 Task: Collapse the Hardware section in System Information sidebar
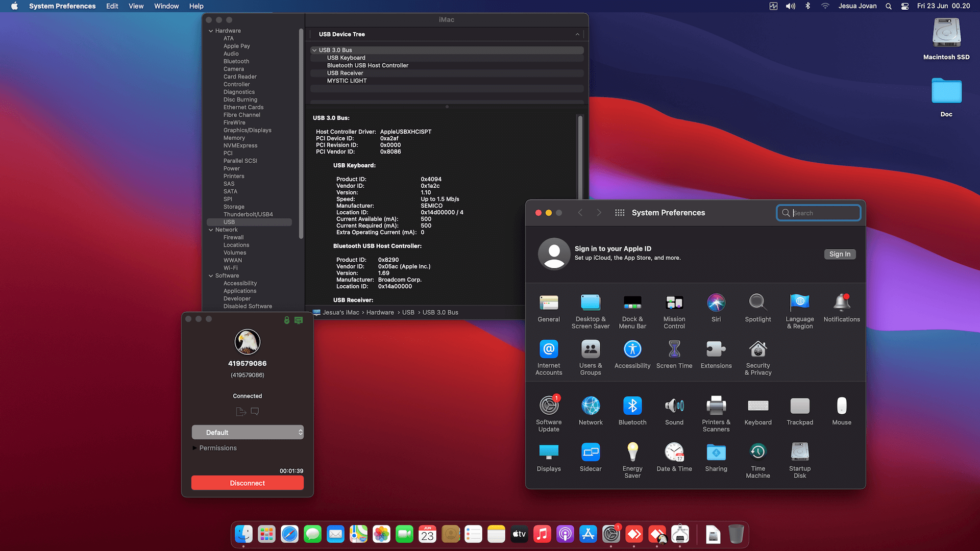[x=211, y=31]
